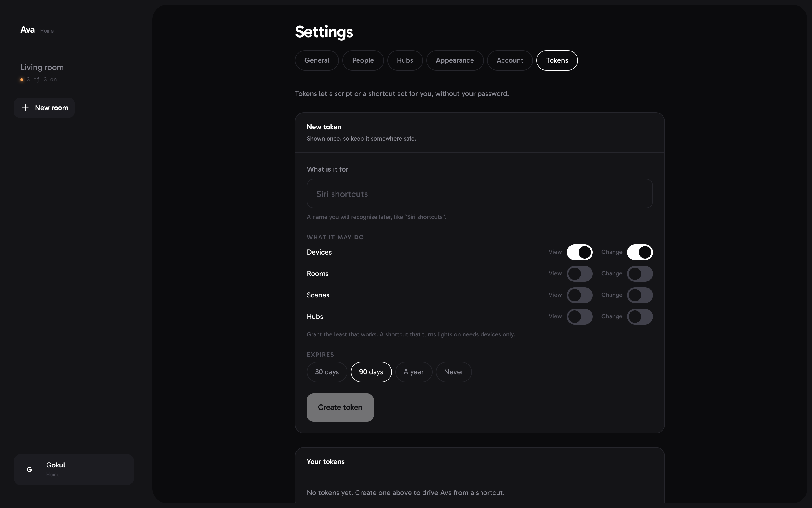Enable Scenes View switch

(579, 295)
